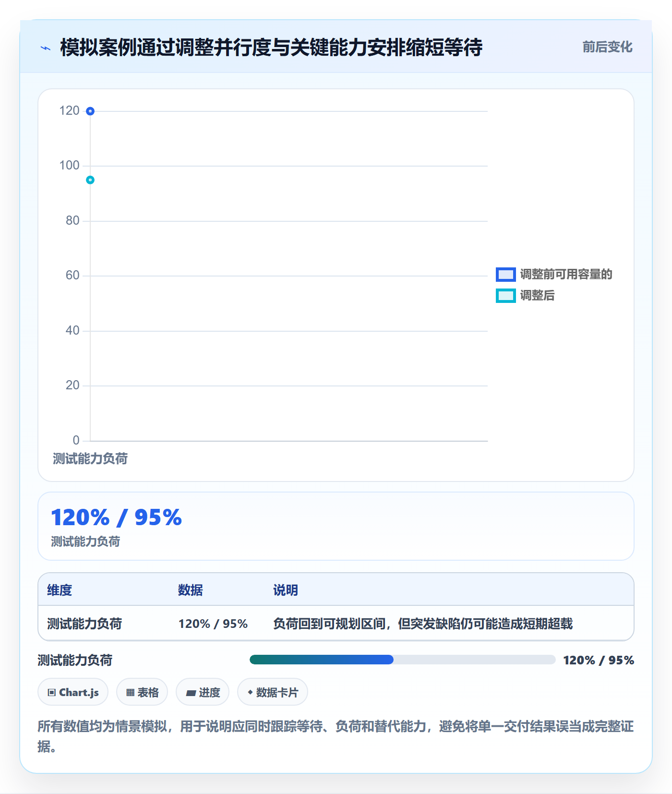
Task: Select the blue data point at 120
Action: tap(90, 111)
